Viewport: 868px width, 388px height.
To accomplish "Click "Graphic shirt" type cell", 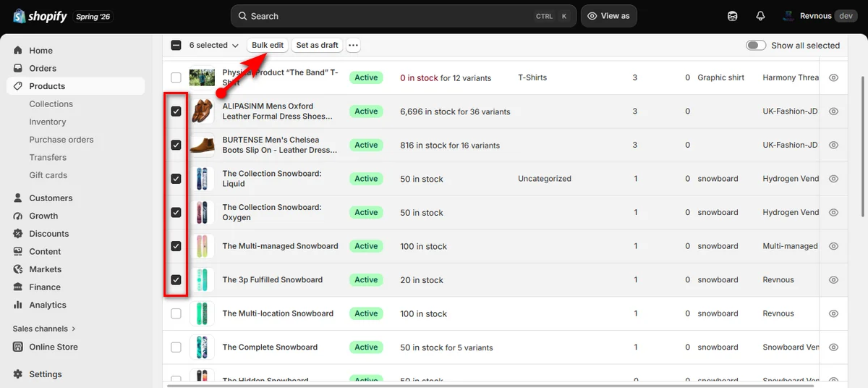I will tap(721, 77).
